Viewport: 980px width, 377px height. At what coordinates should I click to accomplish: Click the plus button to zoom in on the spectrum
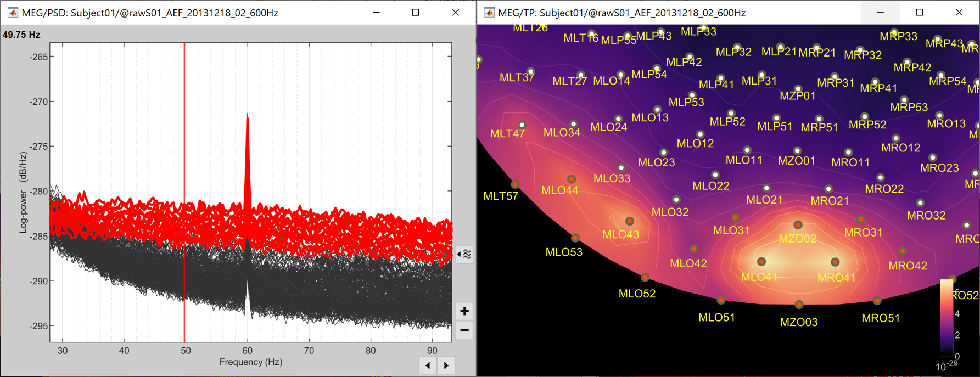tap(464, 311)
